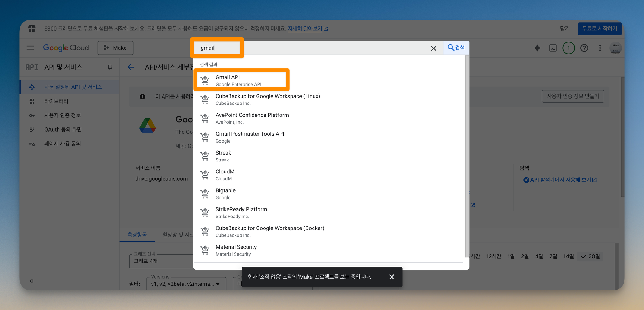The height and width of the screenshot is (310, 644).
Task: Open 라이브러리 in the sidebar
Action: pos(69,101)
